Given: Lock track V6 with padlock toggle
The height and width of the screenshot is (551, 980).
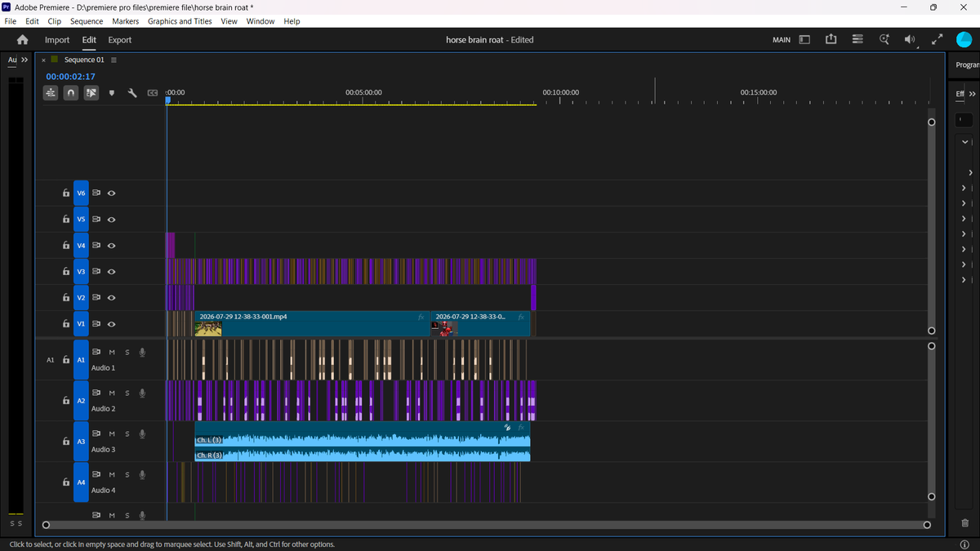Looking at the screenshot, I should point(66,193).
